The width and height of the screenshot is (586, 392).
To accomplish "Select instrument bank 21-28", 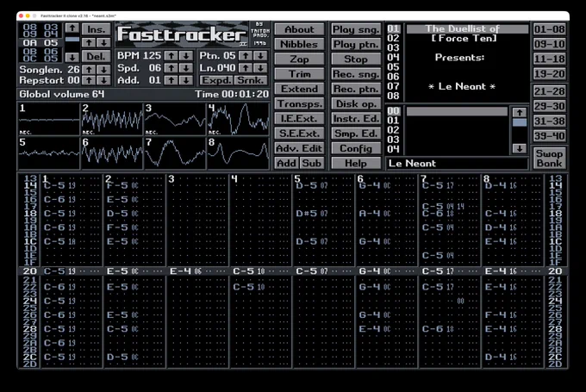I will pyautogui.click(x=549, y=91).
